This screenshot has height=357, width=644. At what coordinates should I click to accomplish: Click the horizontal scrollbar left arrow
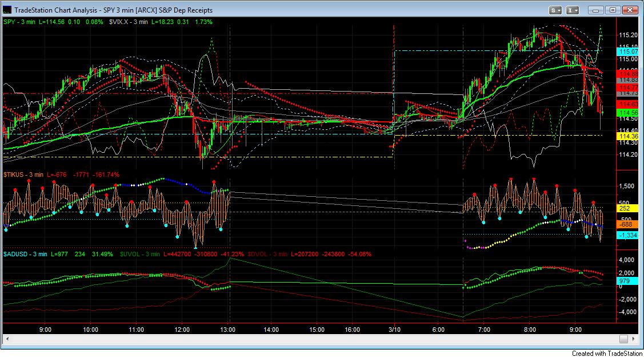(7, 339)
